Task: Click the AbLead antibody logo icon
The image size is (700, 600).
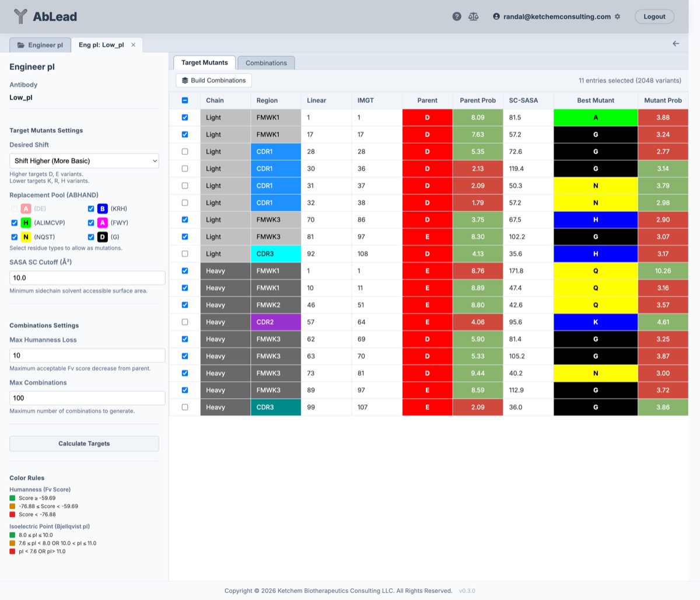Action: click(x=20, y=16)
